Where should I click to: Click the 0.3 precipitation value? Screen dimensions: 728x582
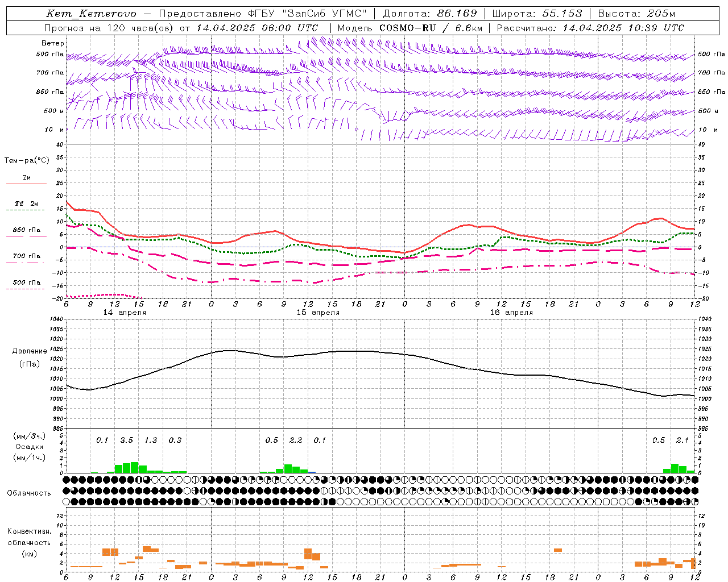coord(175,440)
